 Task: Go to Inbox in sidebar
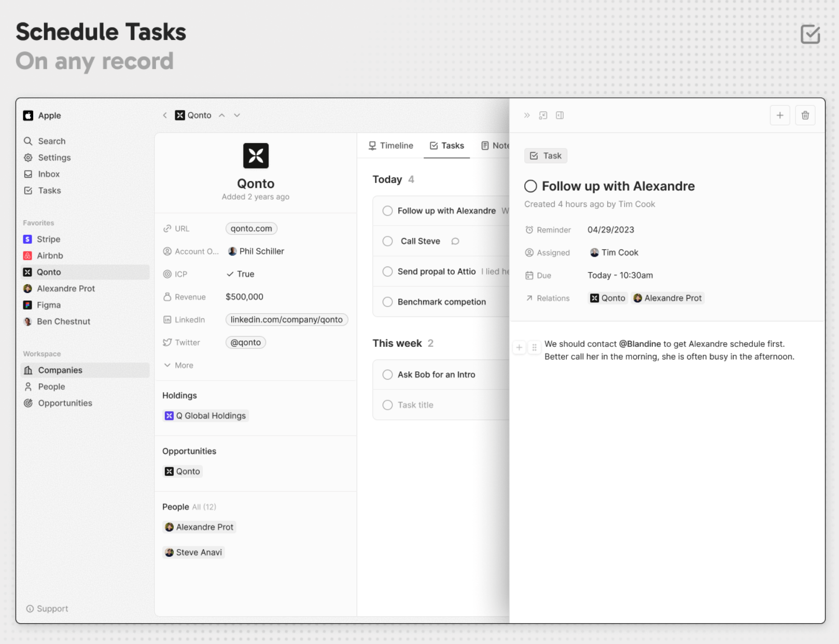pos(41,174)
